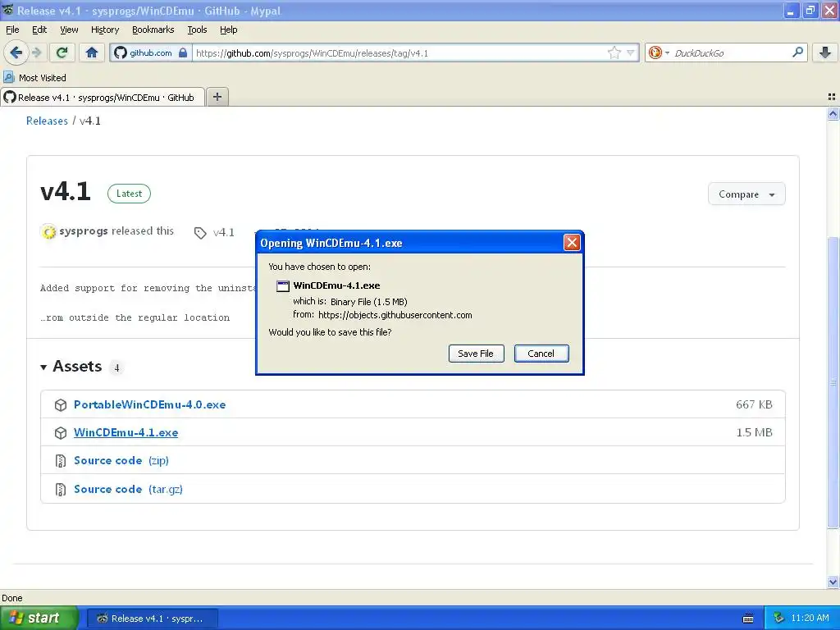The image size is (840, 630).
Task: Open the downloads arrow button
Action: [825, 52]
